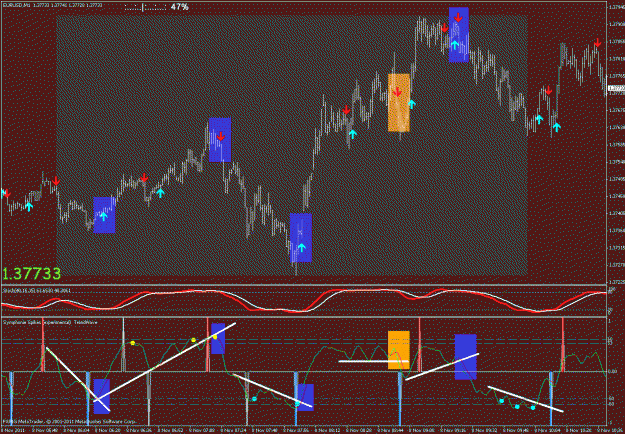The height and width of the screenshot is (434, 625).
Task: Click the 8 Nov 07:24 time axis label
Action: (x=233, y=431)
